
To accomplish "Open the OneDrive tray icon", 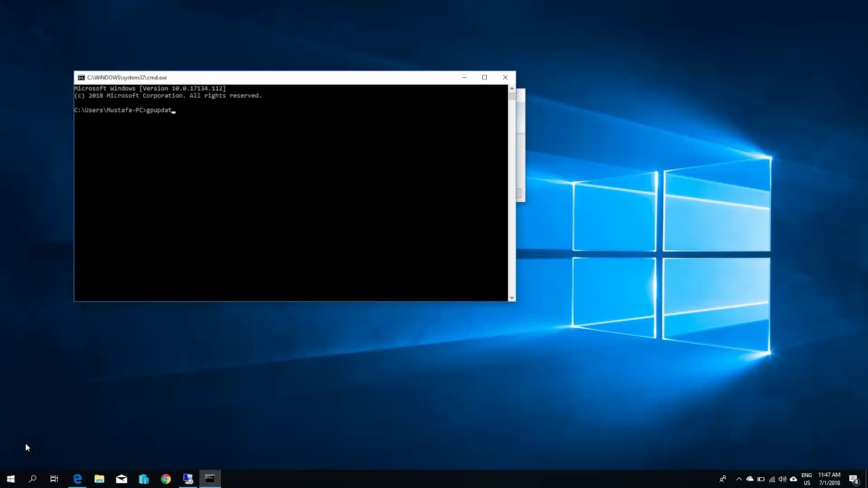I will (x=750, y=479).
